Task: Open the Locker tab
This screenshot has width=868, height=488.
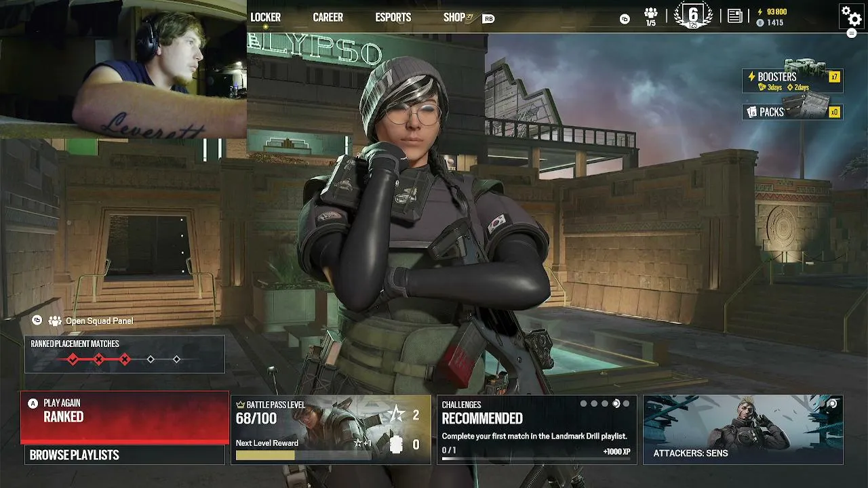Action: click(x=265, y=18)
